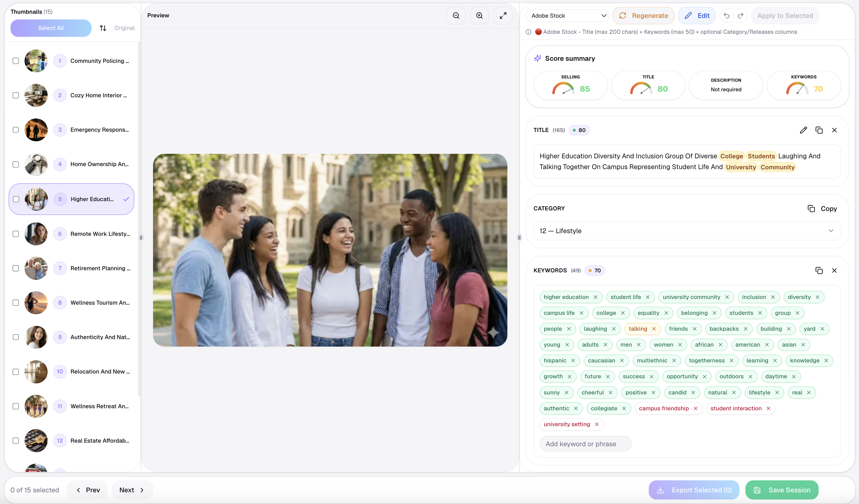Click the Add keyword or phrase field
The height and width of the screenshot is (504, 859).
coord(585,444)
